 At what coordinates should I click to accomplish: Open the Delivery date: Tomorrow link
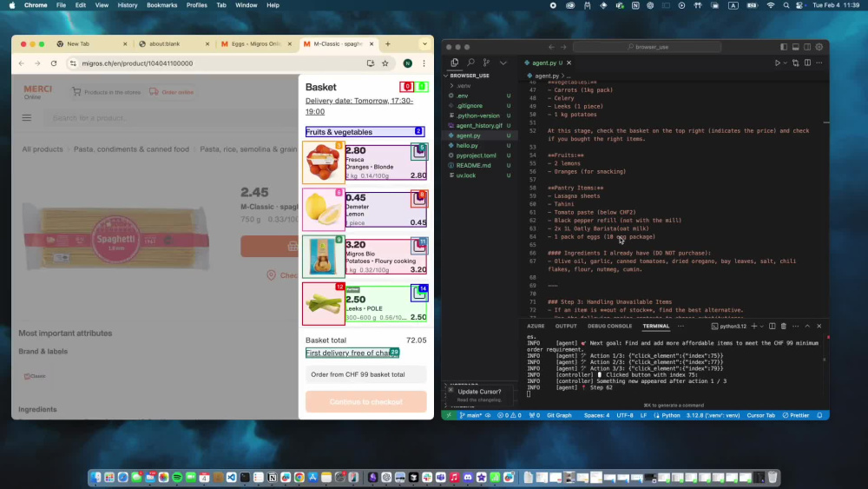point(359,106)
